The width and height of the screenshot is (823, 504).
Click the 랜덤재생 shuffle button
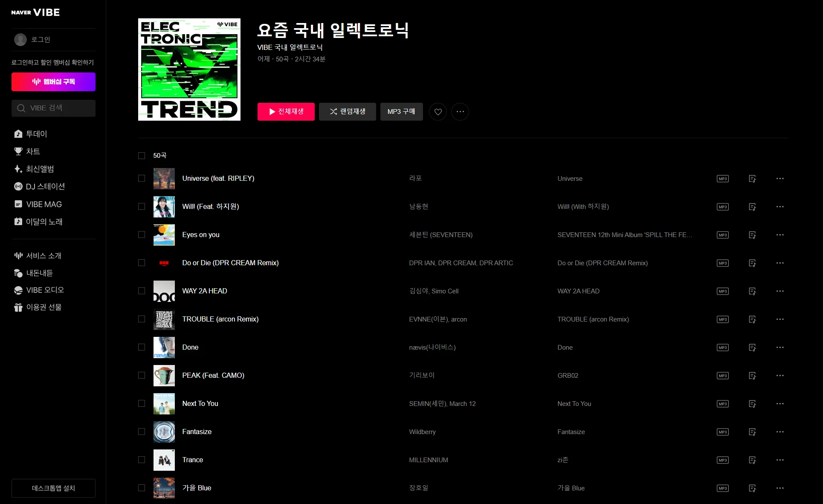pyautogui.click(x=348, y=112)
